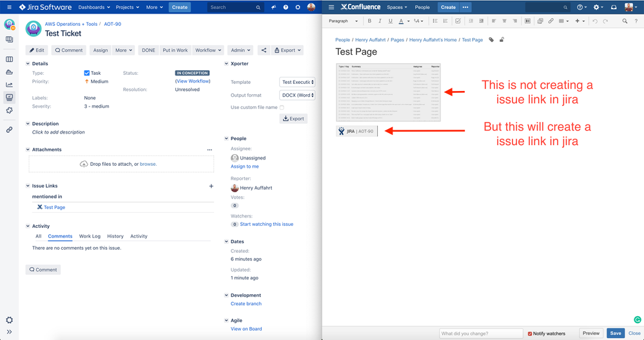
Task: Open Jira Dashboards menu
Action: coord(94,7)
